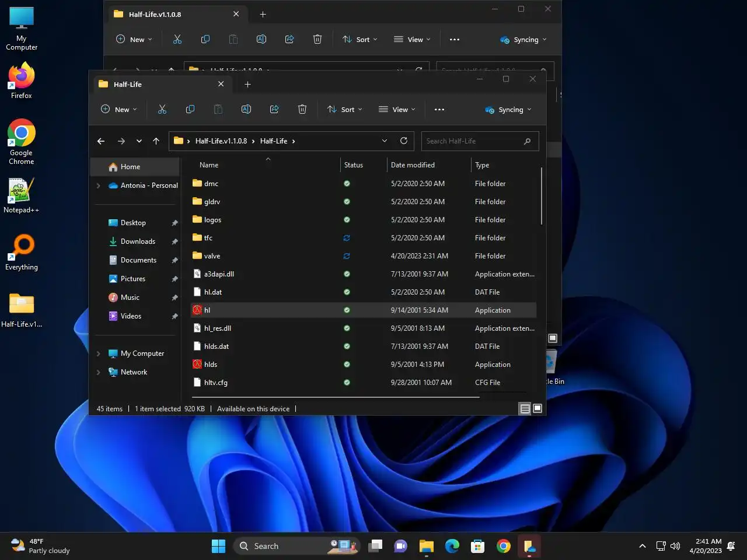Select Half-Life.v1... desktop folder
747x560 pixels.
22,310
